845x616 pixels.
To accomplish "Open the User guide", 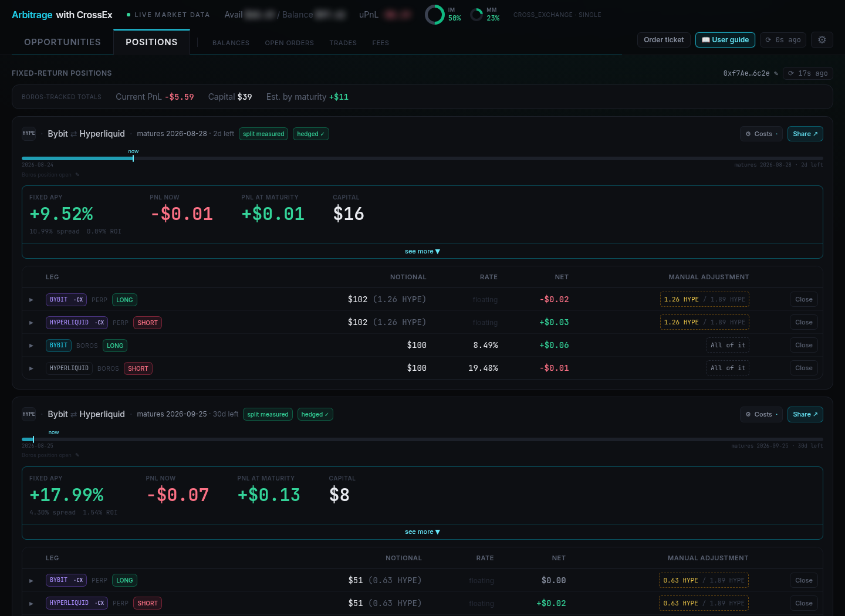I will [725, 40].
